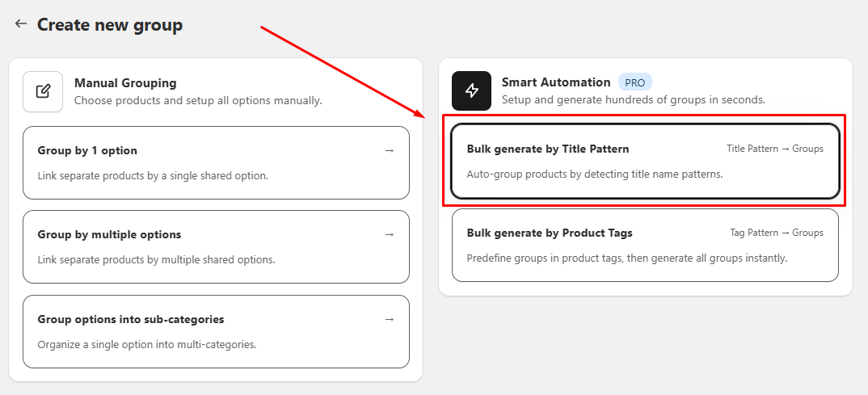
Task: Click the Create new group page heading
Action: click(110, 25)
